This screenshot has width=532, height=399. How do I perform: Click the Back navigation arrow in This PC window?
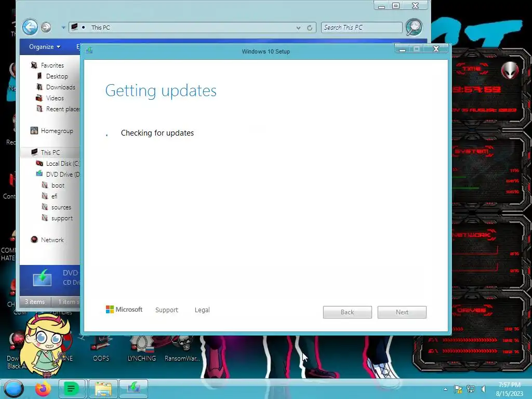click(30, 27)
